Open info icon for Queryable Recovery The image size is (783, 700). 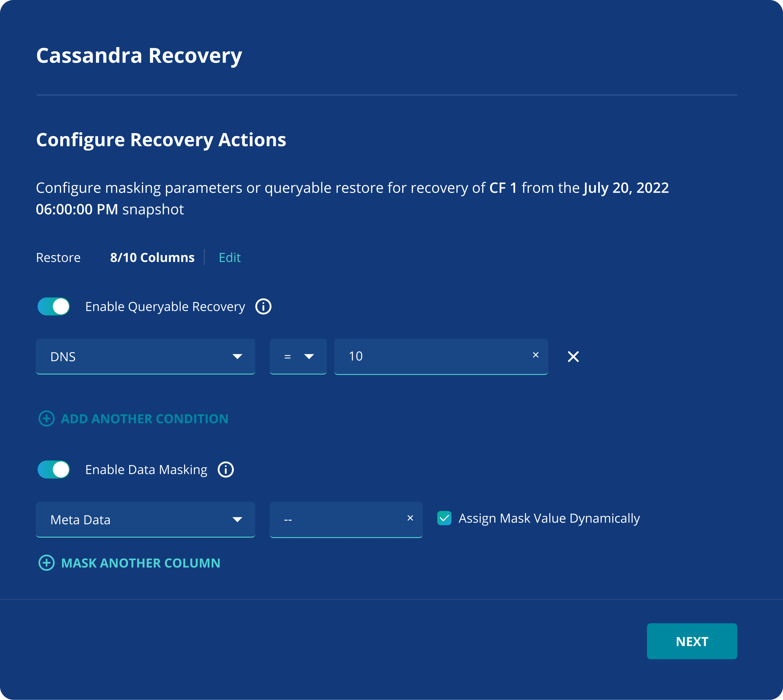click(x=264, y=307)
